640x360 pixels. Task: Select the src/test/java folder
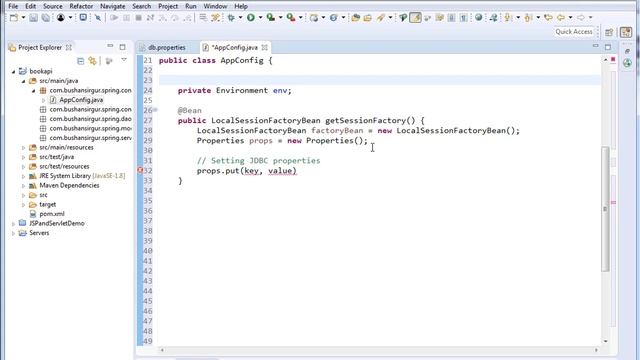coord(56,157)
